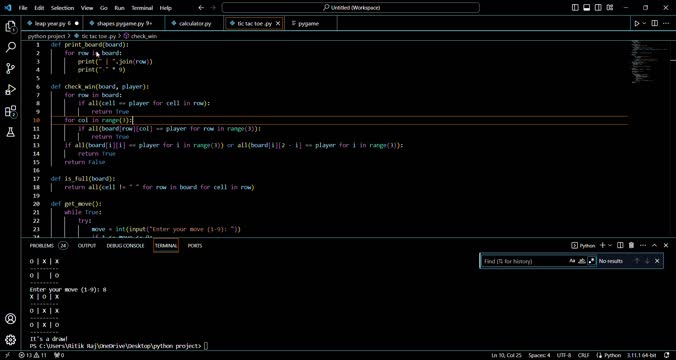Click the Untitled (Workspace) search box
This screenshot has width=676, height=360.
(x=351, y=8)
